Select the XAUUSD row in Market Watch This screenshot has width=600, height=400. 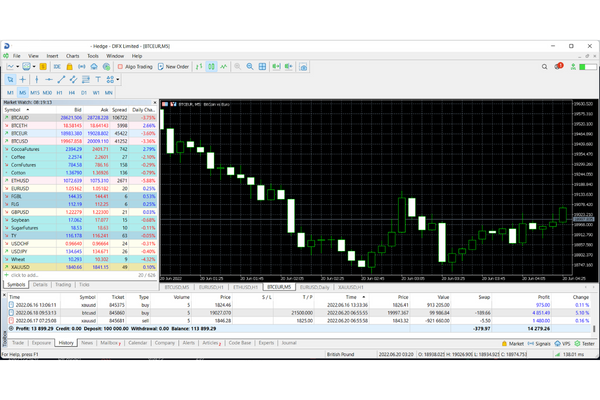tap(80, 267)
